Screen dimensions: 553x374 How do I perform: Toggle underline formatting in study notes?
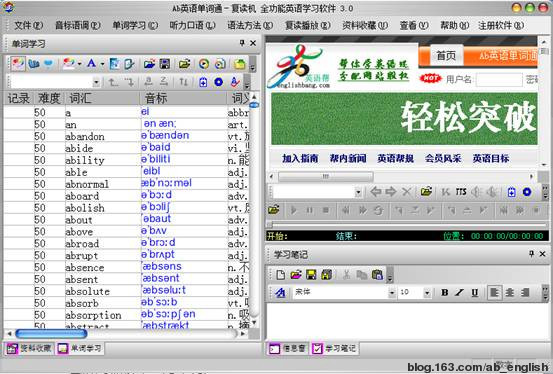tap(475, 292)
